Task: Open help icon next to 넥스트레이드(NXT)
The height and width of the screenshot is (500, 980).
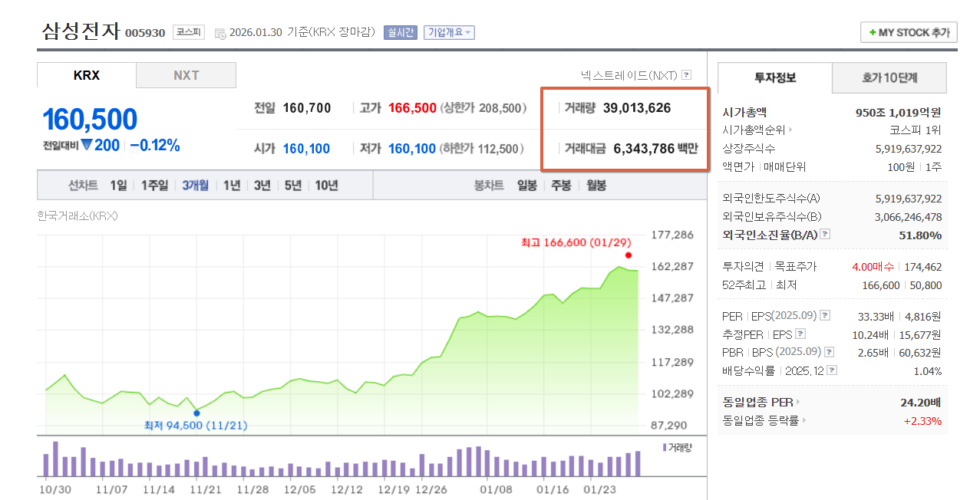Action: 687,75
